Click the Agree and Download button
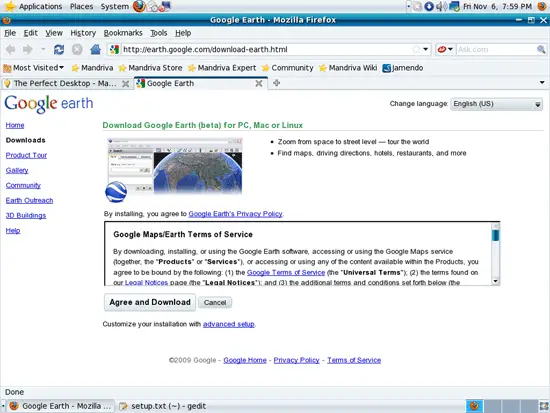The width and height of the screenshot is (550, 413). click(150, 302)
